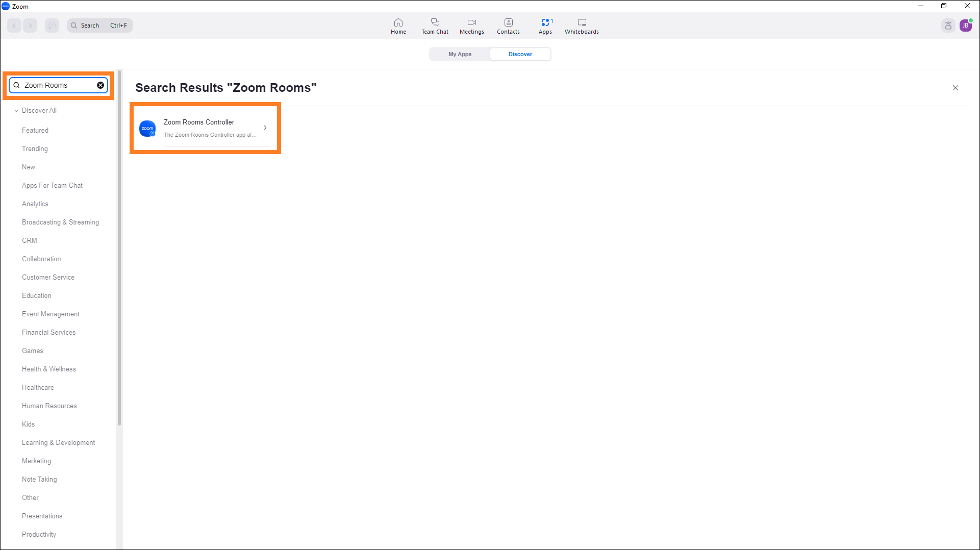Select the Other category
Screen dimensions: 980x550
coord(30,497)
